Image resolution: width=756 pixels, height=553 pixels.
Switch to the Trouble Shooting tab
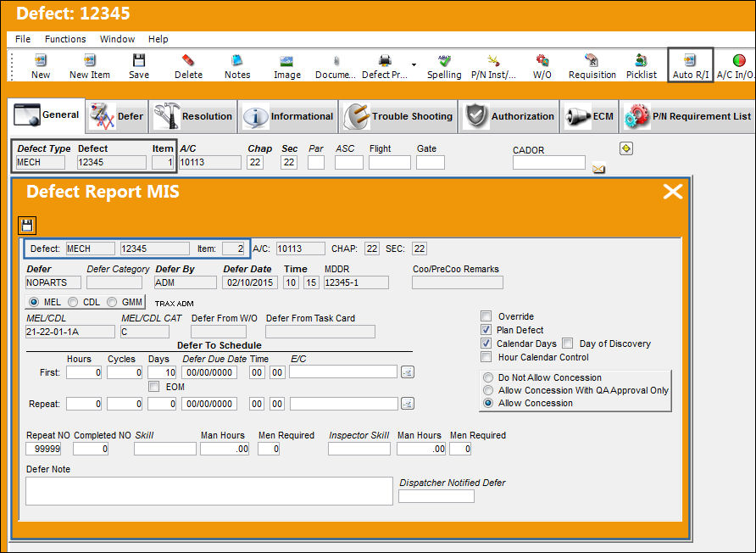pos(398,116)
